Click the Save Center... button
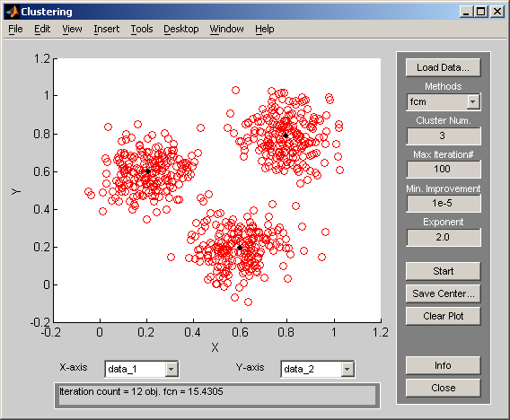The height and width of the screenshot is (420, 510). click(x=443, y=293)
